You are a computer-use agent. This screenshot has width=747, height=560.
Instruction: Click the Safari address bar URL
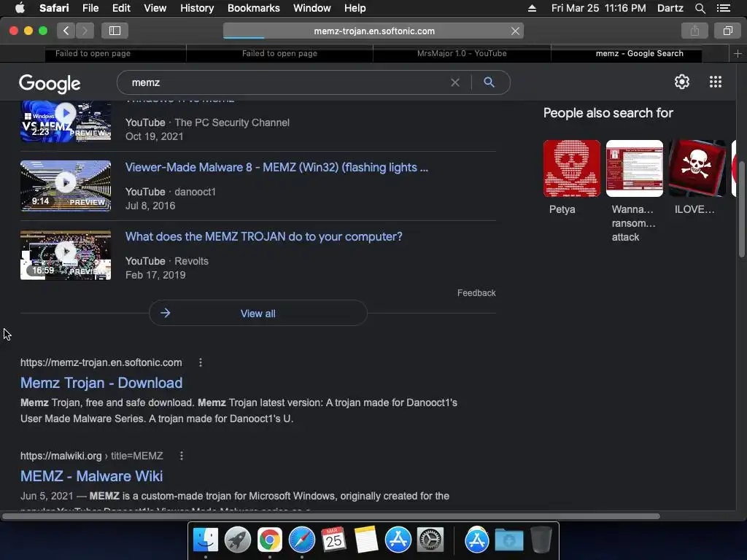pyautogui.click(x=374, y=31)
